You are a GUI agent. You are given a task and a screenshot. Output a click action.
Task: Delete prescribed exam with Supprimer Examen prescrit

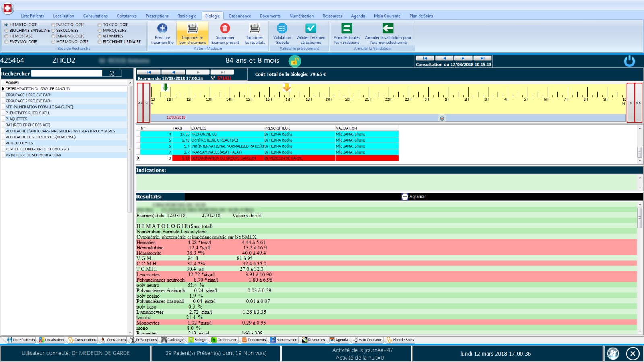click(225, 33)
